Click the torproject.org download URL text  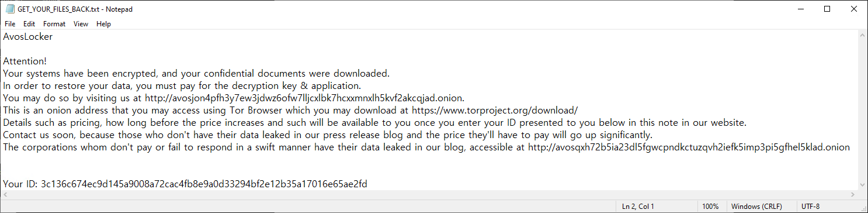(495, 110)
